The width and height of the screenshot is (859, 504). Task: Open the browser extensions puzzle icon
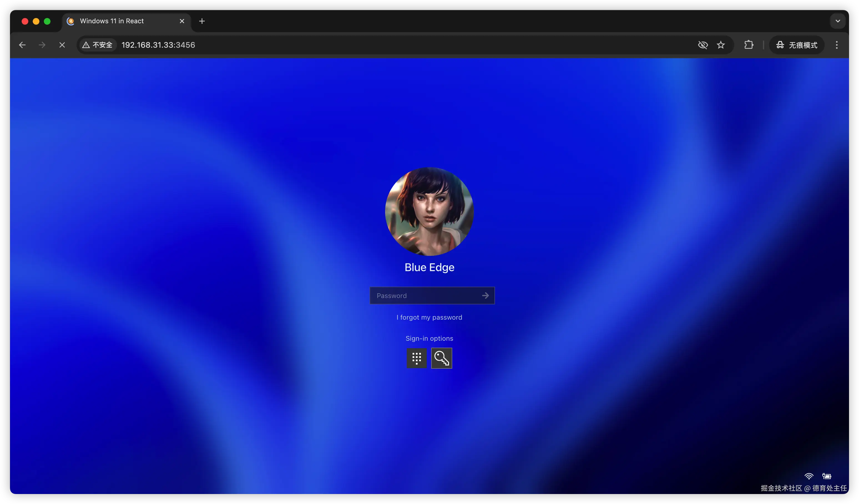point(749,45)
